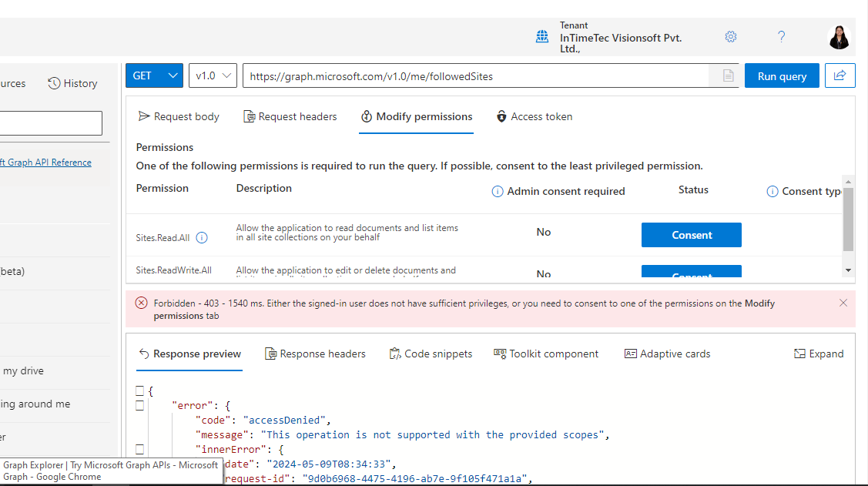Collapse the root JSON object fold marker

click(x=139, y=390)
